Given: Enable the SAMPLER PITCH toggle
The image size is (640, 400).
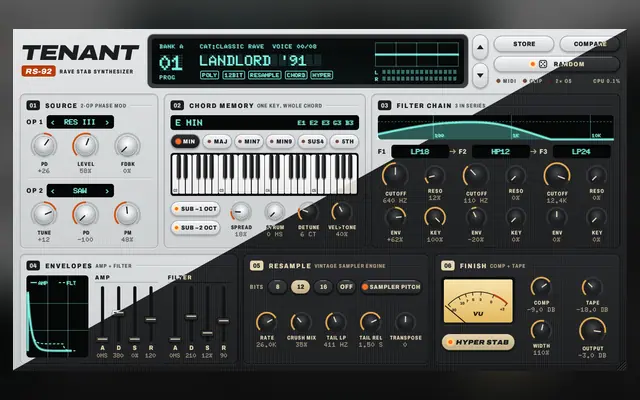Looking at the screenshot, I should (x=391, y=287).
